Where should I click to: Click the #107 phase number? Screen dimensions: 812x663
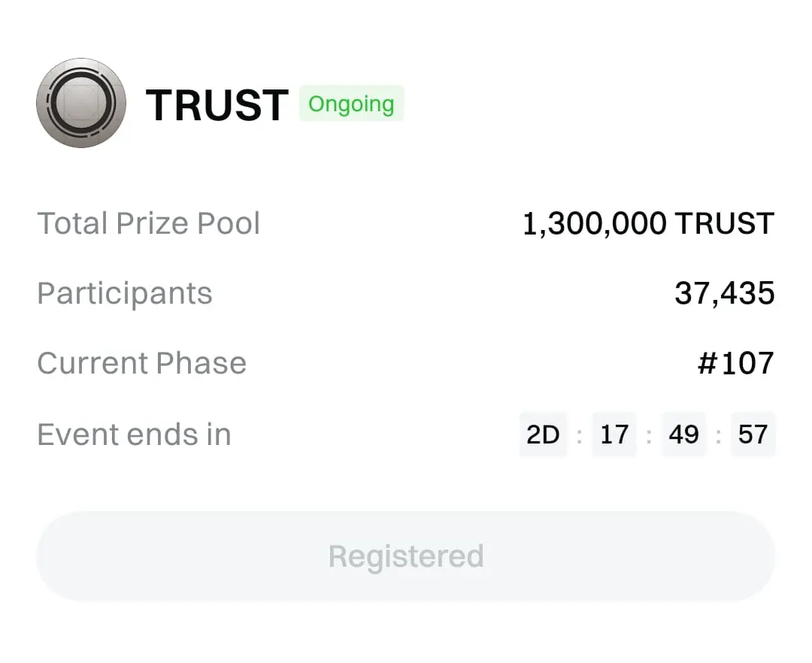coord(735,363)
